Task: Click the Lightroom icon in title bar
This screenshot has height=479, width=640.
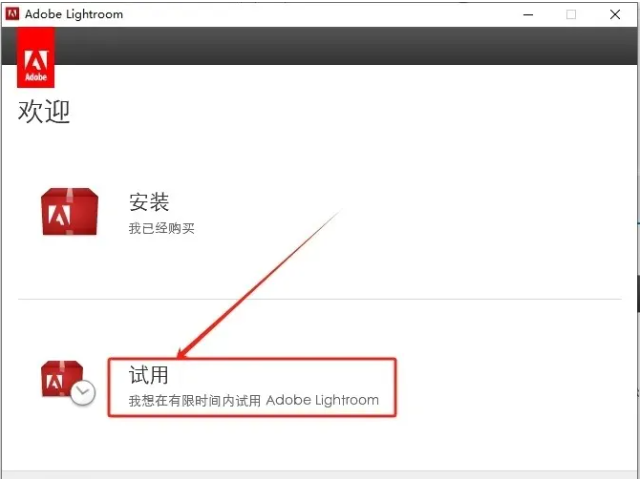Action: pos(12,14)
